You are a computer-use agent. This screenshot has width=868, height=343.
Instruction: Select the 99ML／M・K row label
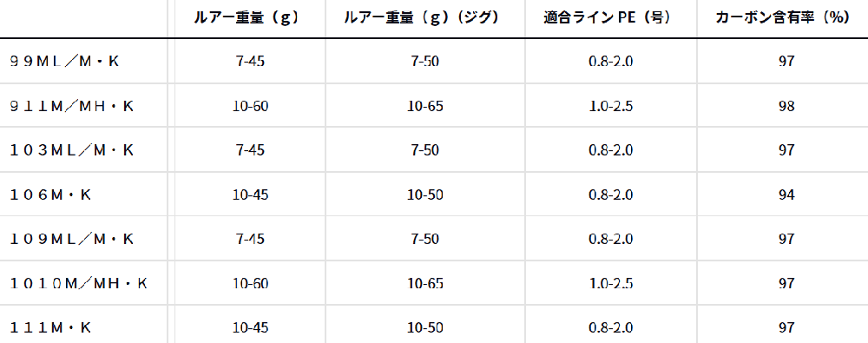(x=65, y=61)
